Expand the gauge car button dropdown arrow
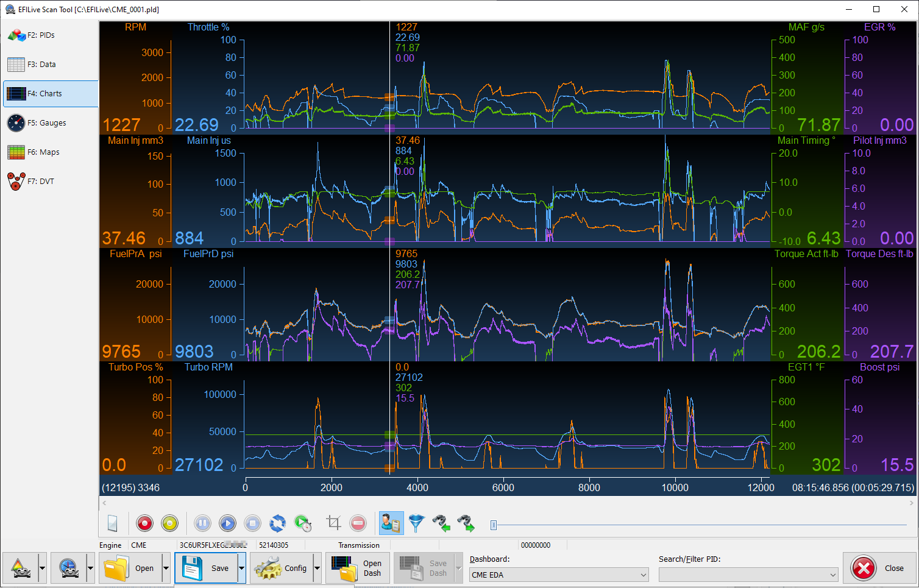The image size is (919, 588). coord(90,568)
